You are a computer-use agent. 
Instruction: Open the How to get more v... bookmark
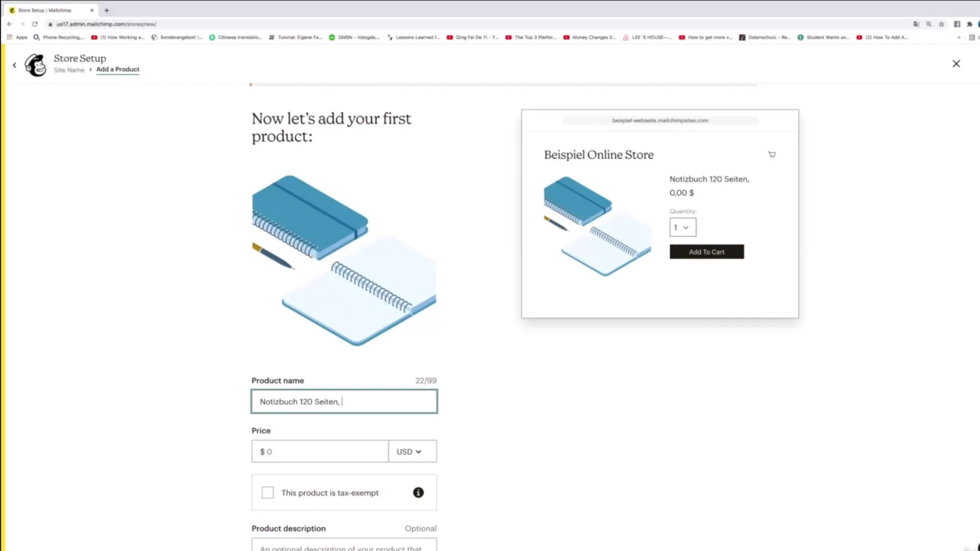(705, 37)
